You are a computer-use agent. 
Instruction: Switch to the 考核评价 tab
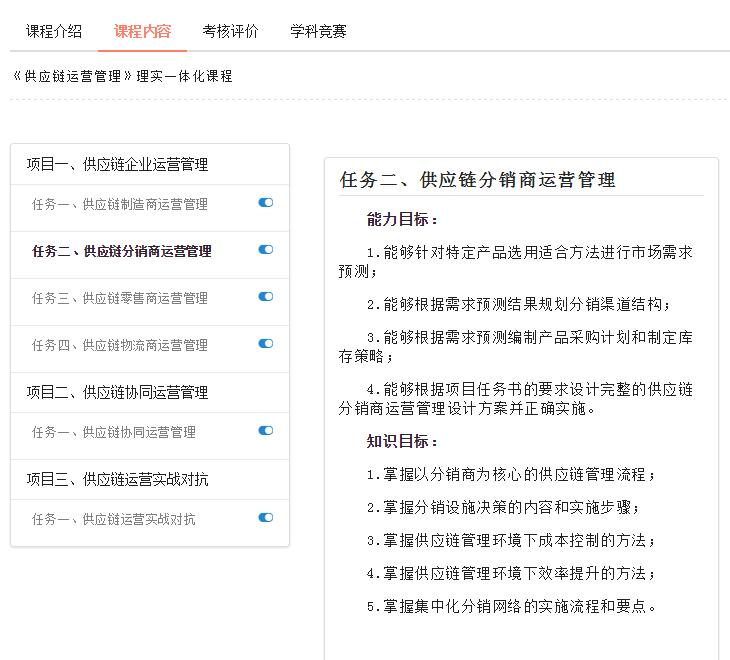click(230, 31)
